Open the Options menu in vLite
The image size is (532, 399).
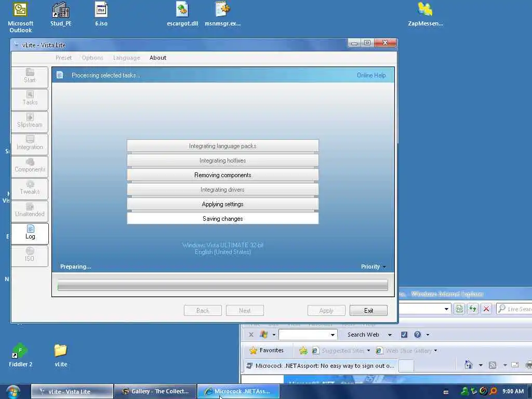92,58
